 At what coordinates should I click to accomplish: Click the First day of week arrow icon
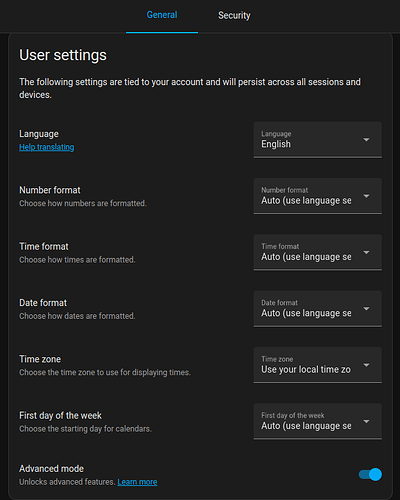(x=366, y=421)
